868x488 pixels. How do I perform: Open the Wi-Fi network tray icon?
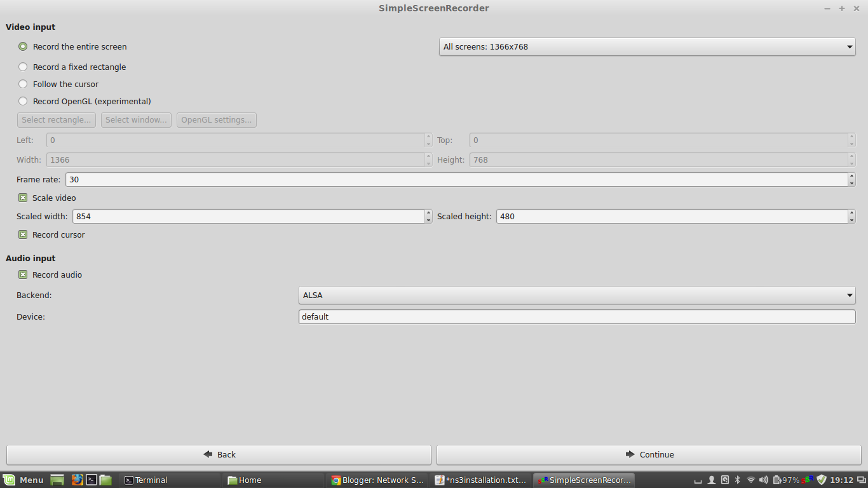click(x=751, y=480)
